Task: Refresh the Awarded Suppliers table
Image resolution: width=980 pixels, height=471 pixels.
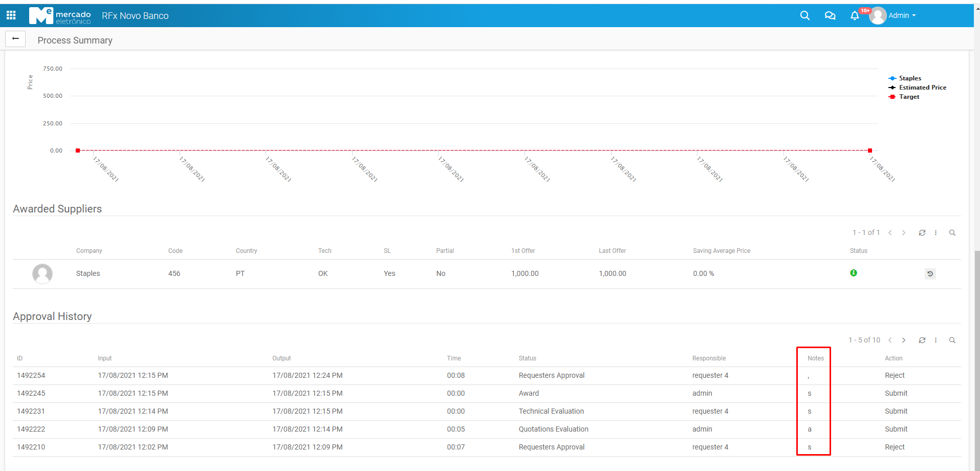Action: click(922, 232)
